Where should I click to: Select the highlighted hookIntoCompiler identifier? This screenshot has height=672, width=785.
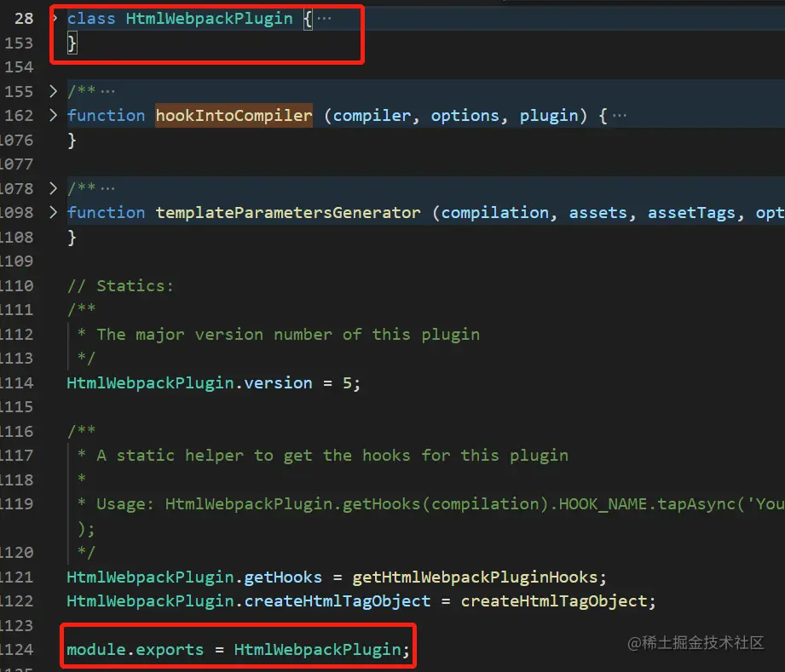234,115
